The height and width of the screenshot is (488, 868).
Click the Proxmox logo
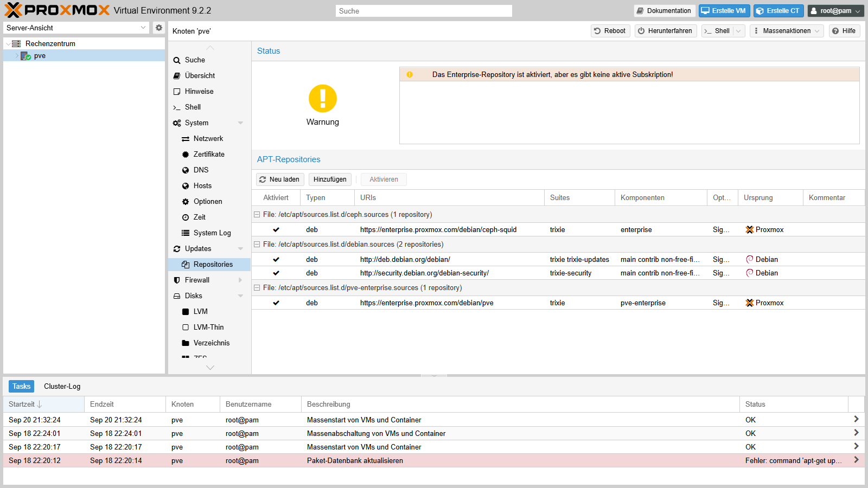point(57,10)
